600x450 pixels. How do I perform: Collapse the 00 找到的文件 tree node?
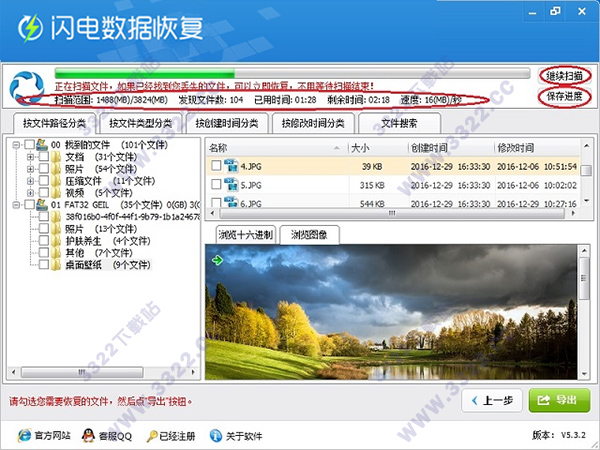click(x=16, y=145)
